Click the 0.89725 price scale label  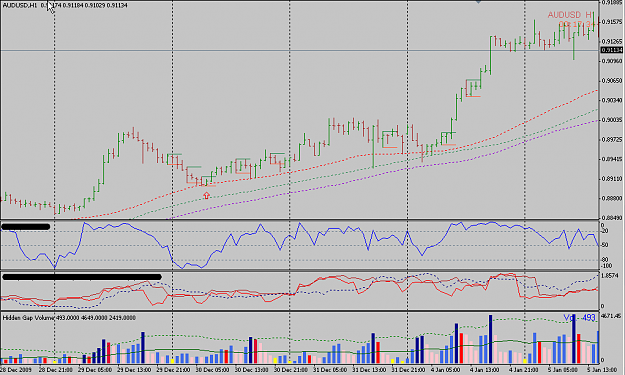coord(612,139)
